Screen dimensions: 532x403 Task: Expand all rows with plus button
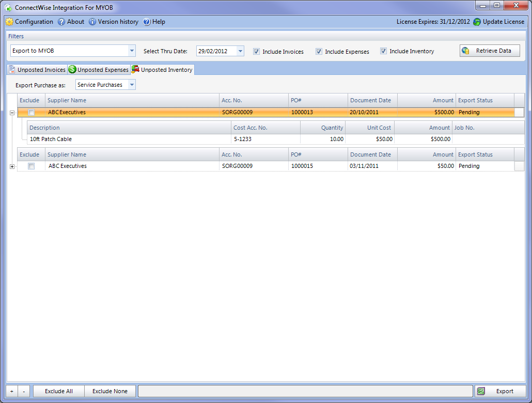(12, 391)
